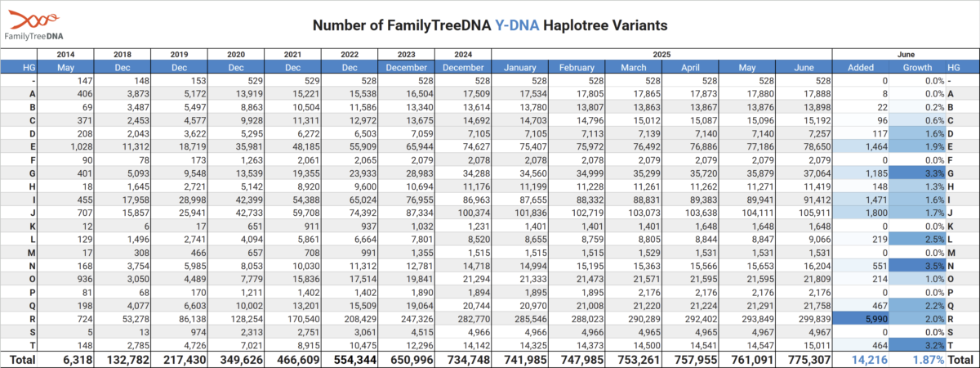Select the April month header

point(691,67)
